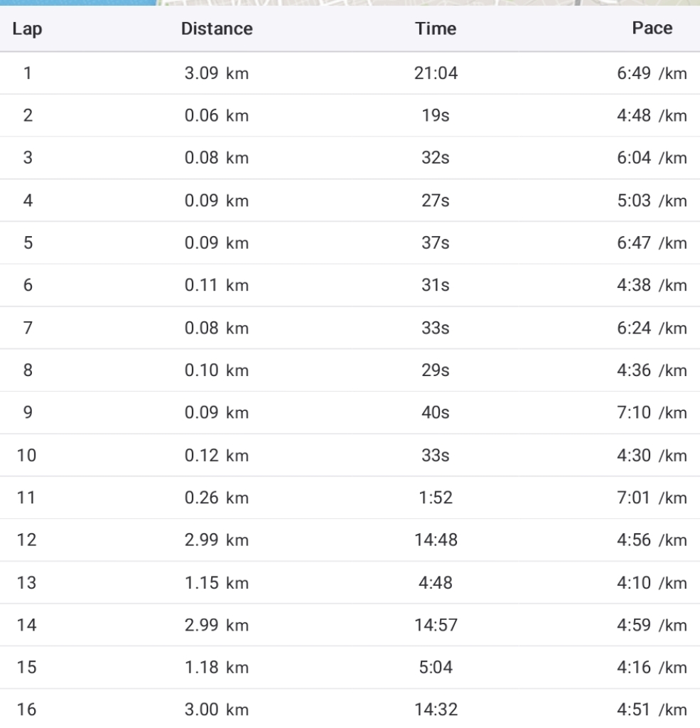The height and width of the screenshot is (728, 700).
Task: Choose lap 10 row with 0.12 km
Action: tap(350, 455)
